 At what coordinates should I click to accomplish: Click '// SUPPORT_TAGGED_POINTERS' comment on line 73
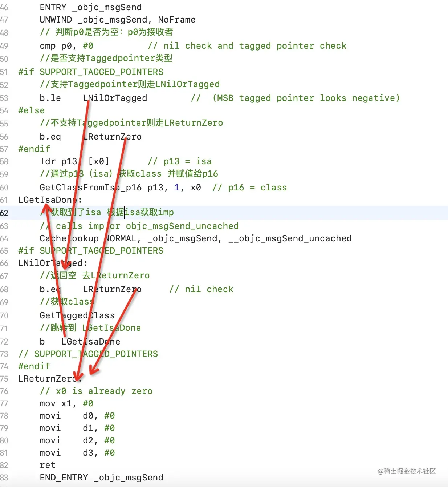tap(88, 354)
